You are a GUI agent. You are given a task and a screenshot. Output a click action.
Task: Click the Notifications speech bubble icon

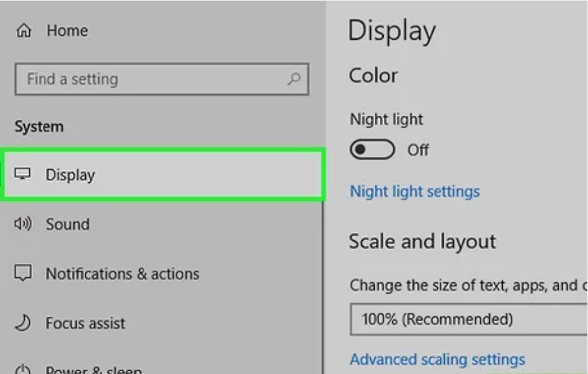click(x=23, y=273)
